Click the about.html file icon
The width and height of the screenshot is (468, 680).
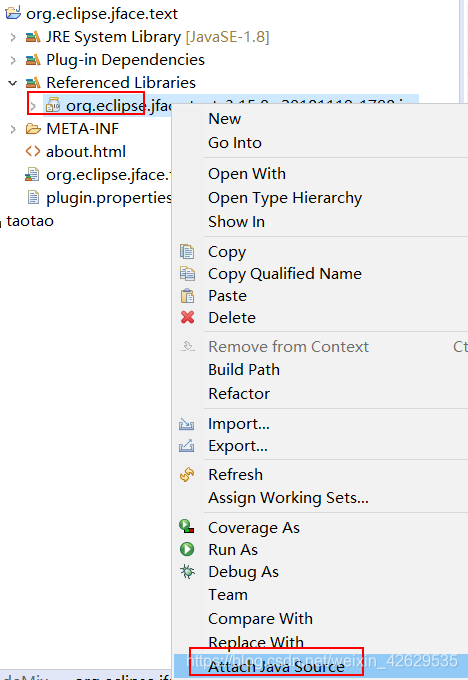(x=33, y=151)
